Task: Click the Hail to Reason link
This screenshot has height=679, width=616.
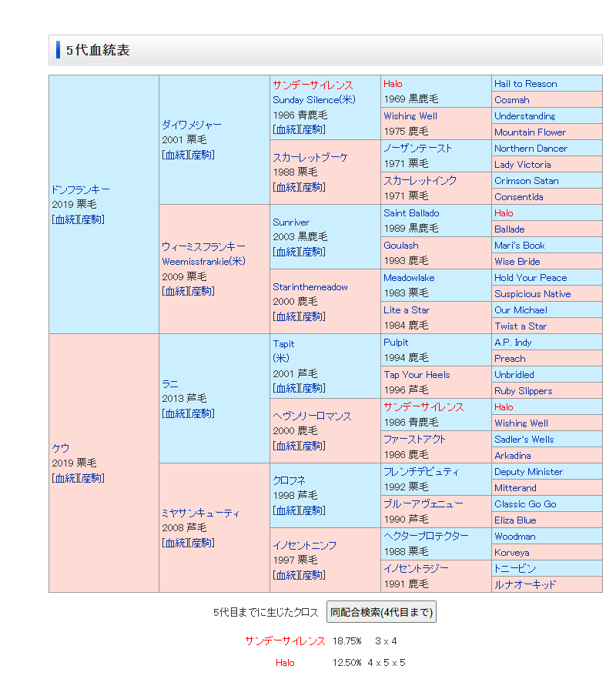Action: [525, 84]
